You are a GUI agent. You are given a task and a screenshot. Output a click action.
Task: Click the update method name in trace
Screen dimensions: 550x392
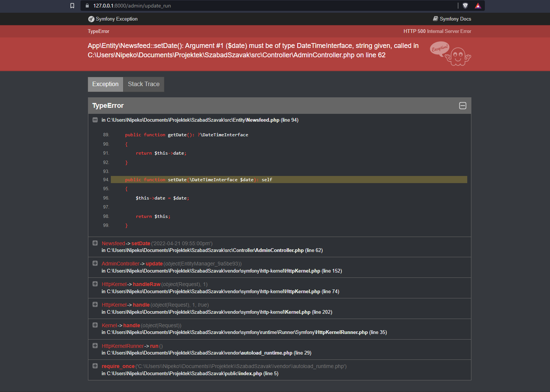[x=154, y=264]
